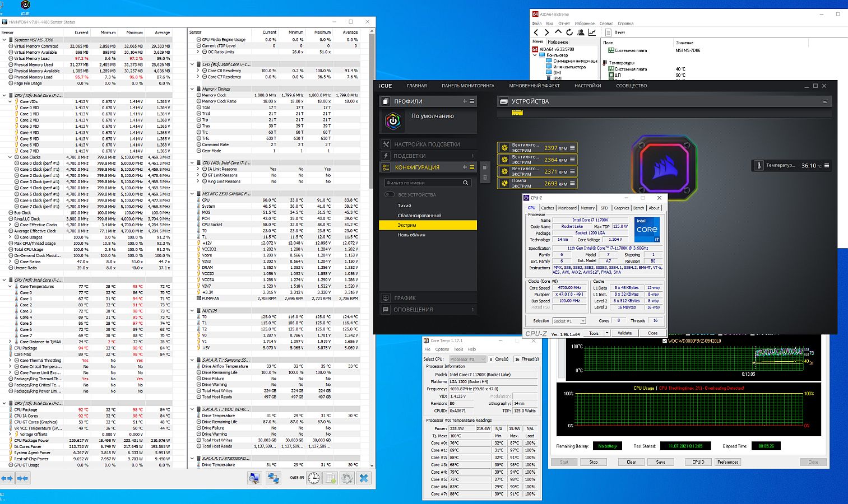Switch to Избранное tab in AIDA64 sidebar
The width and height of the screenshot is (848, 504).
[x=558, y=42]
